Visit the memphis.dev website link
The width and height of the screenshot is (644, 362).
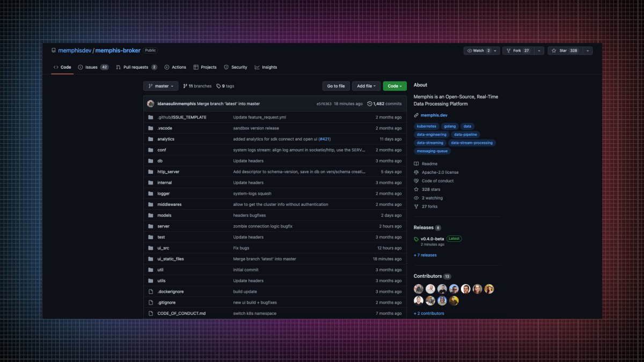tap(434, 115)
